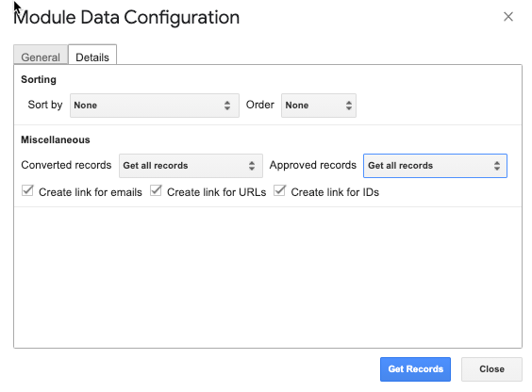Select the Details tab

(92, 57)
